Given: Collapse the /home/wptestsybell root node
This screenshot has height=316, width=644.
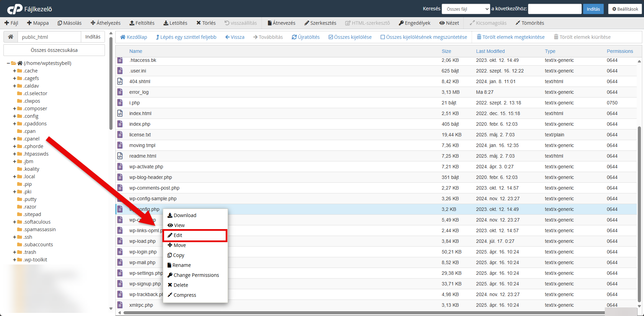Looking at the screenshot, I should (x=8, y=63).
